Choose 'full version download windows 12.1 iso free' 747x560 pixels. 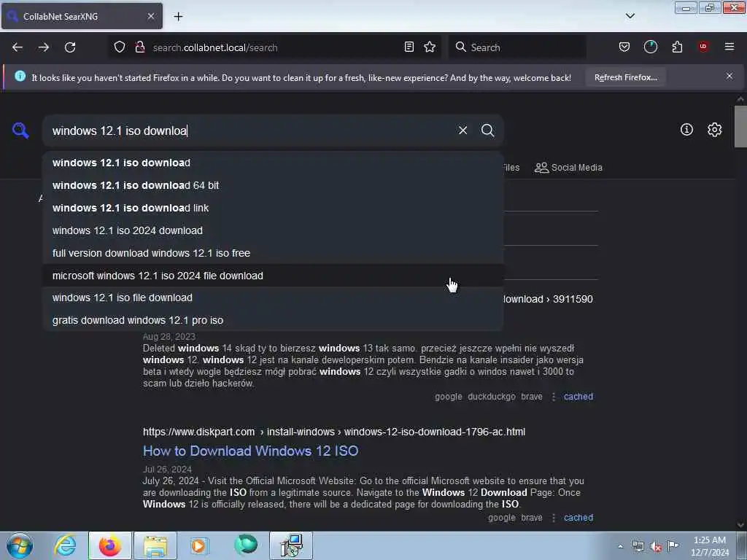[x=273, y=253]
